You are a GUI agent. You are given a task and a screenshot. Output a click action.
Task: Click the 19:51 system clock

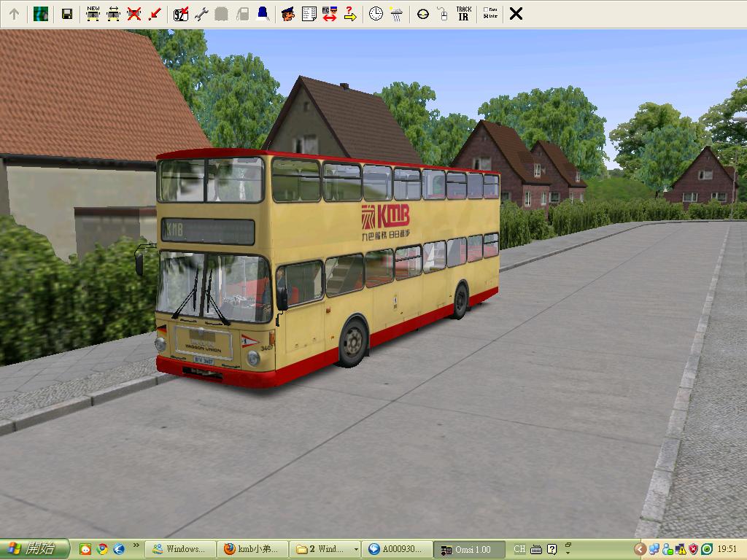(727, 549)
